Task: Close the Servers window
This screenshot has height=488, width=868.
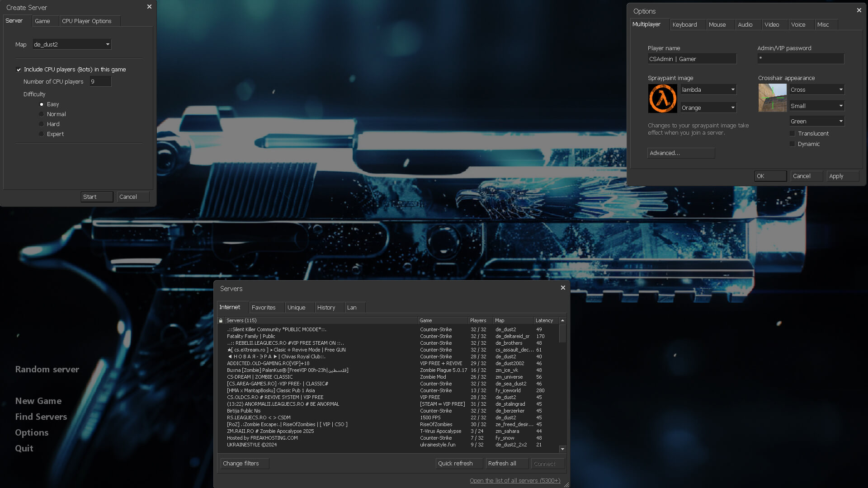Action: click(563, 287)
